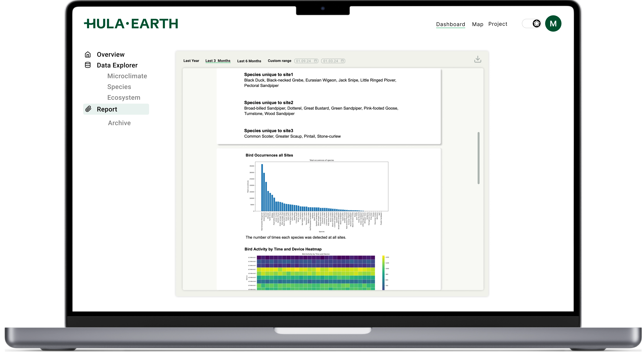Click the paperclip icon beside Report
Viewport: 644px width, 352px height.
(x=89, y=109)
